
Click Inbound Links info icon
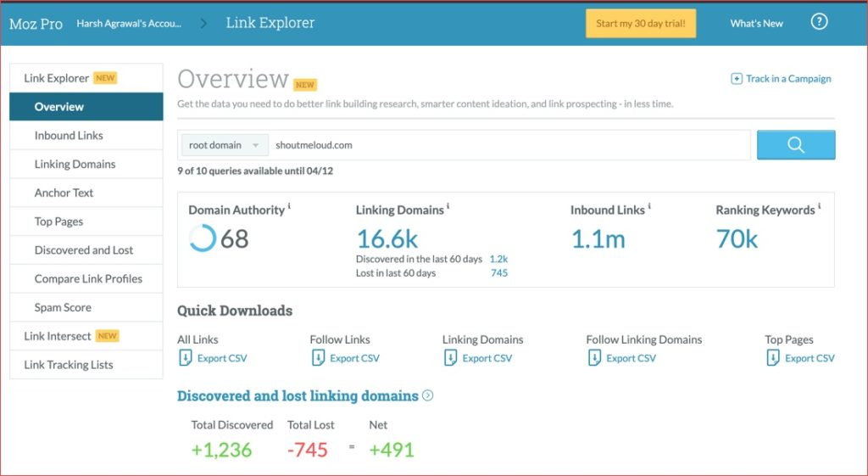[x=648, y=207]
